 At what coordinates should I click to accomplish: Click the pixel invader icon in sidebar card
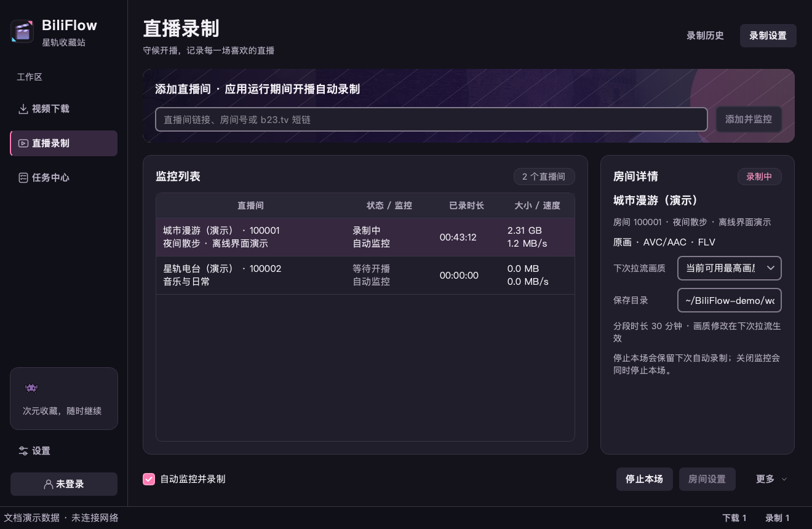tap(31, 388)
